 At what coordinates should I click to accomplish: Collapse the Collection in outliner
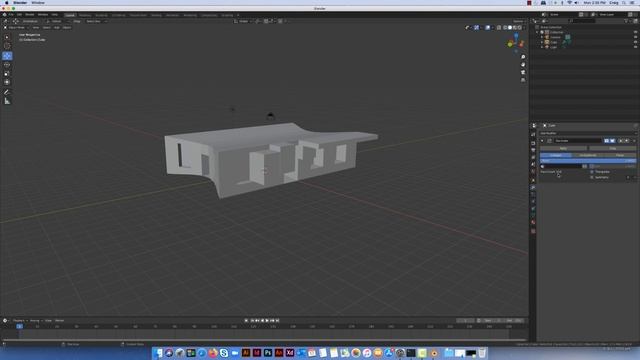[x=538, y=32]
